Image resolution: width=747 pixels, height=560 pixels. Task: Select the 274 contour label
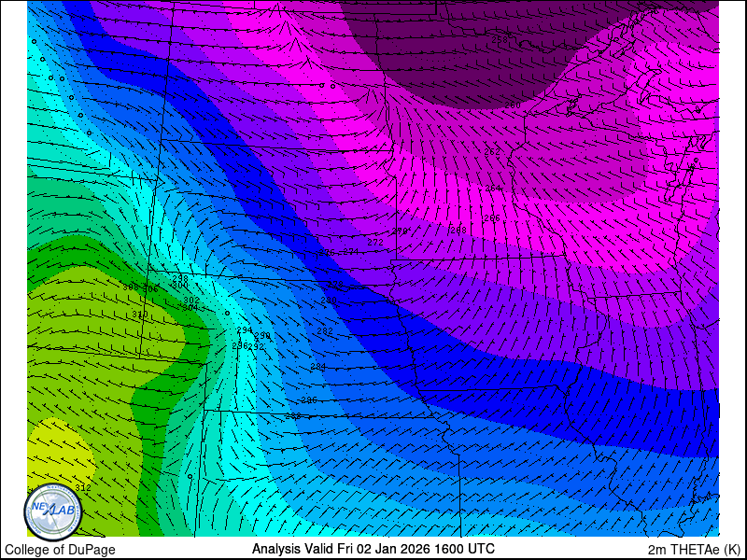(351, 251)
